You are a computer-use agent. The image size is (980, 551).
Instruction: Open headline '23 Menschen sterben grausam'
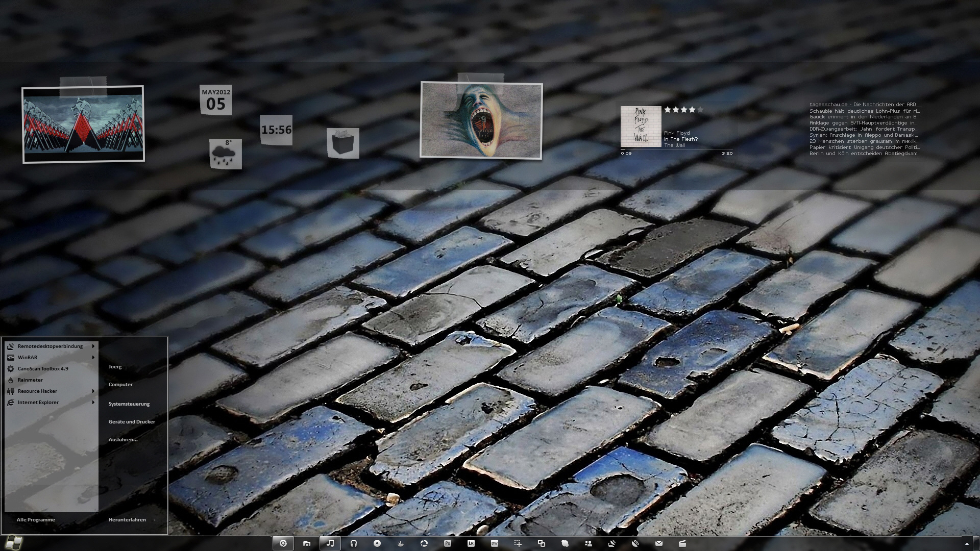pyautogui.click(x=864, y=141)
